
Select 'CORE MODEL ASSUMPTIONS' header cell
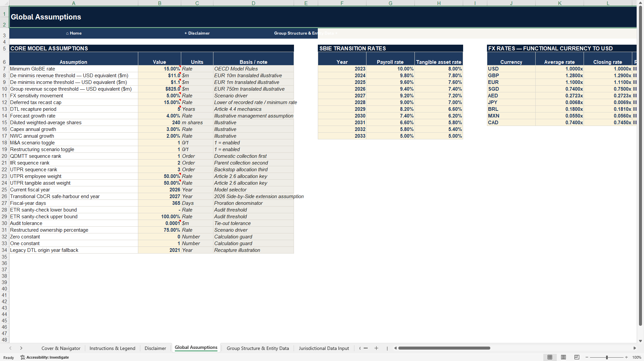pyautogui.click(x=151, y=48)
